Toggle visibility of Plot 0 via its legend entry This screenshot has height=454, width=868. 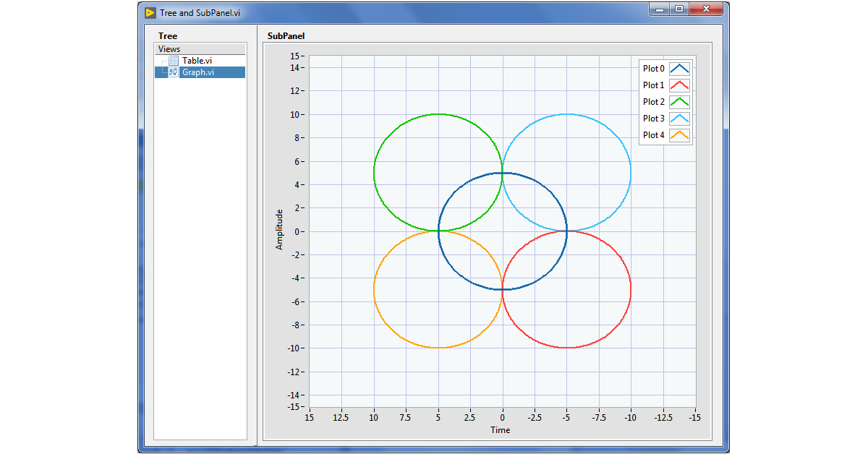coord(653,68)
